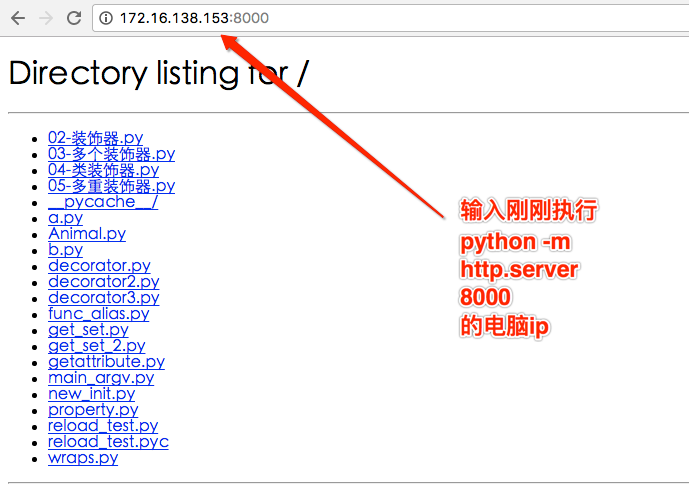Reload the page with the refresh icon
The image size is (689, 503).
pos(74,18)
